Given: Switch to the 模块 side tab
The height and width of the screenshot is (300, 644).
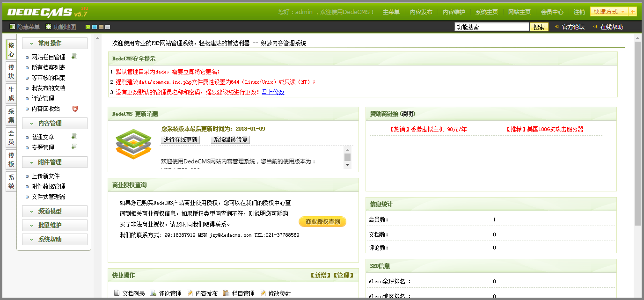Looking at the screenshot, I should tap(11, 72).
